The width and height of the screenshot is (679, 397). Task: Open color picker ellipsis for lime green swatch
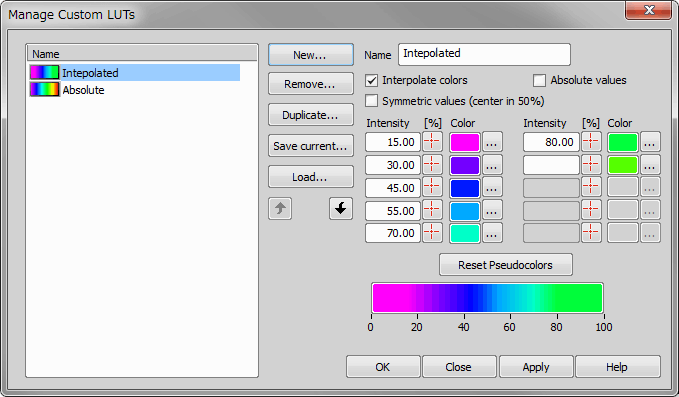(650, 165)
